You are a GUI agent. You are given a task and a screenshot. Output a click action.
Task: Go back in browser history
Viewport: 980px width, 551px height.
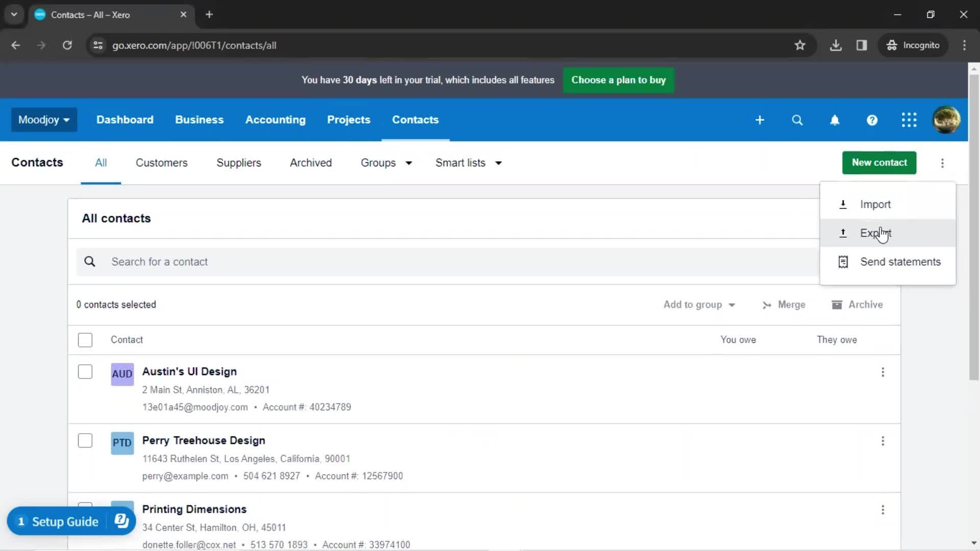click(16, 45)
